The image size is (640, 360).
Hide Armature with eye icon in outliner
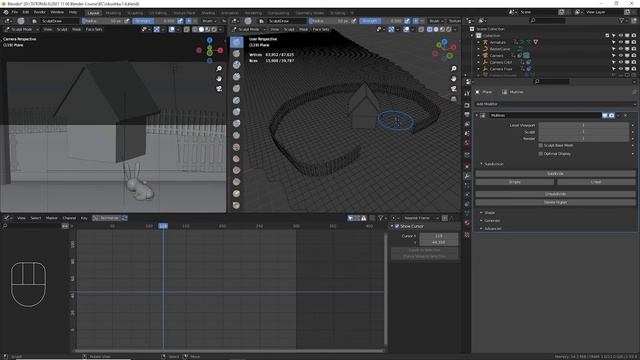[621, 42]
